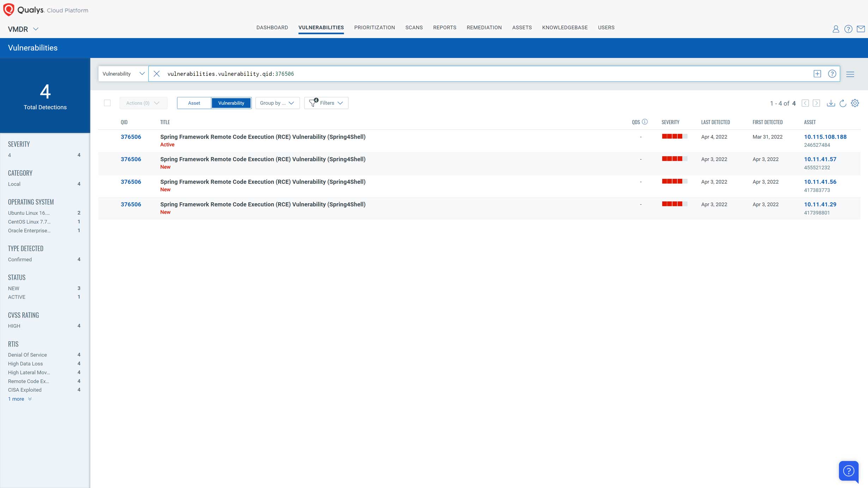
Task: Click QID 376506 for first detection
Action: pyautogui.click(x=131, y=137)
